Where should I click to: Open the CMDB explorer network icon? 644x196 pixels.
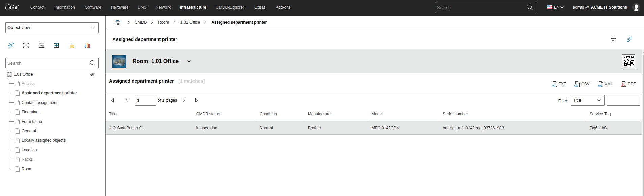[11, 45]
